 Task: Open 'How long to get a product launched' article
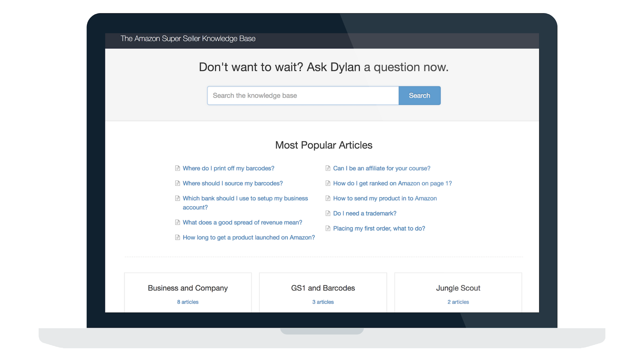[x=249, y=237]
